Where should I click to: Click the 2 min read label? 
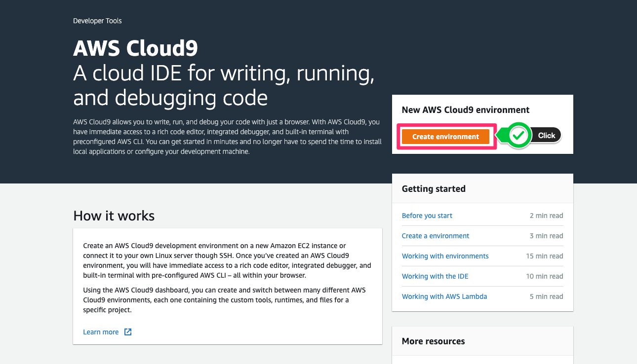click(x=546, y=216)
